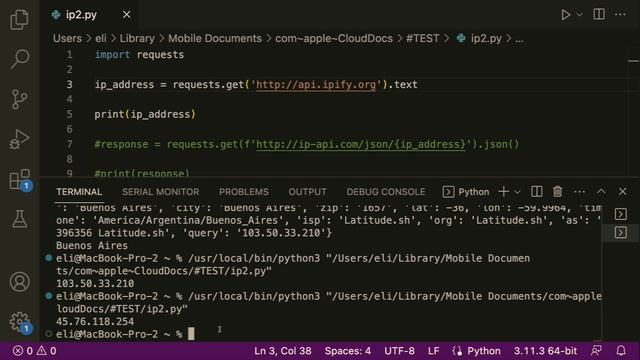This screenshot has height=360, width=640.
Task: Expand the run options dropdown arrow
Action: [579, 15]
